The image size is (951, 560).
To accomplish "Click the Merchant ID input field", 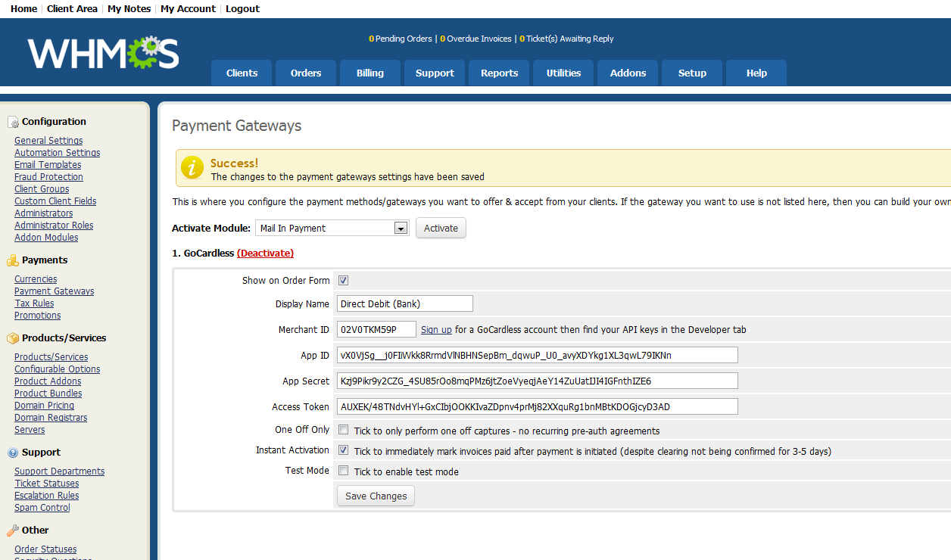I will click(377, 329).
